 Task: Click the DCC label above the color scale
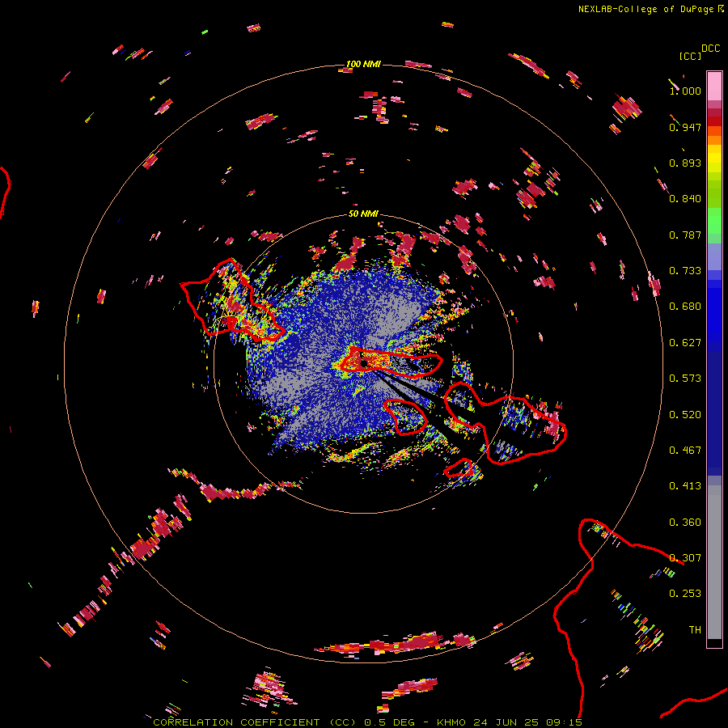(x=710, y=49)
